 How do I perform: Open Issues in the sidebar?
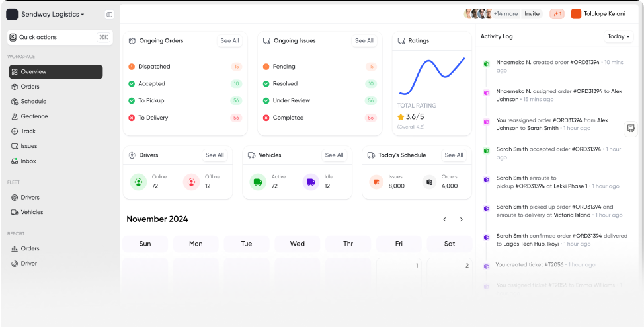pyautogui.click(x=24, y=146)
